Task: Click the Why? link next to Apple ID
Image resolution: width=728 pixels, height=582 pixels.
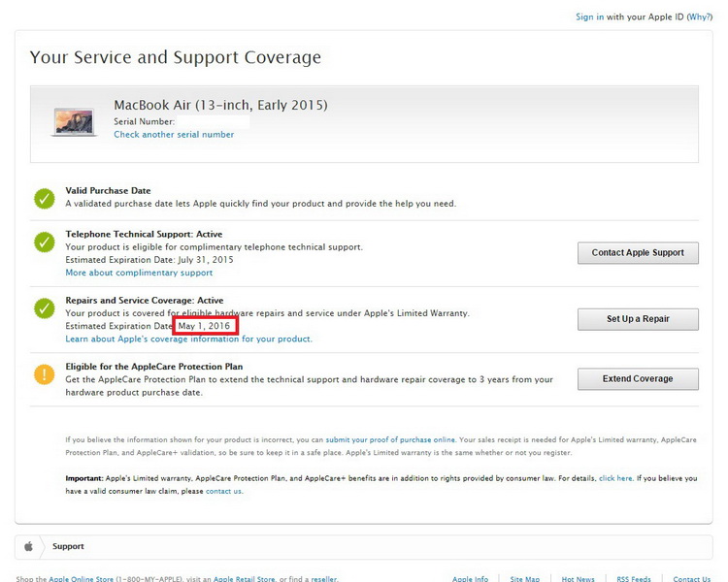Action: point(699,16)
